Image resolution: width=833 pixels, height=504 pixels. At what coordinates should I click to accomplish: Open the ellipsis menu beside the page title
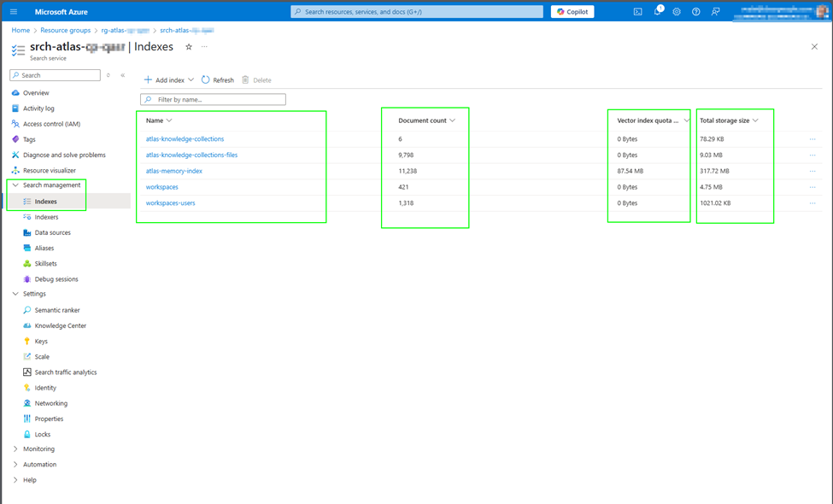pyautogui.click(x=204, y=47)
